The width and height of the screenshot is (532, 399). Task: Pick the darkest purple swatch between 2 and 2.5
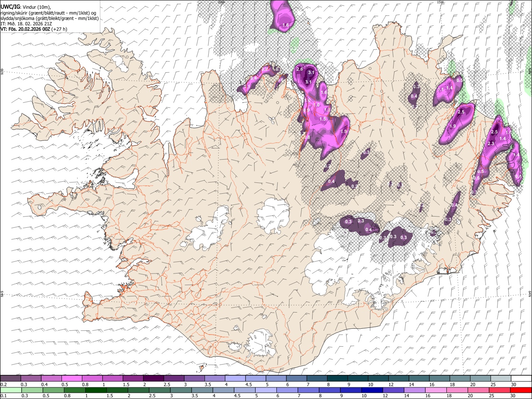pyautogui.click(x=153, y=379)
